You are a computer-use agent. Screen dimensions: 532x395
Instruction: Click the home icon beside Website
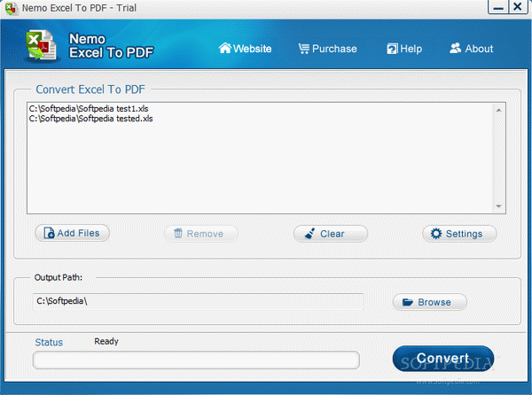tap(225, 48)
